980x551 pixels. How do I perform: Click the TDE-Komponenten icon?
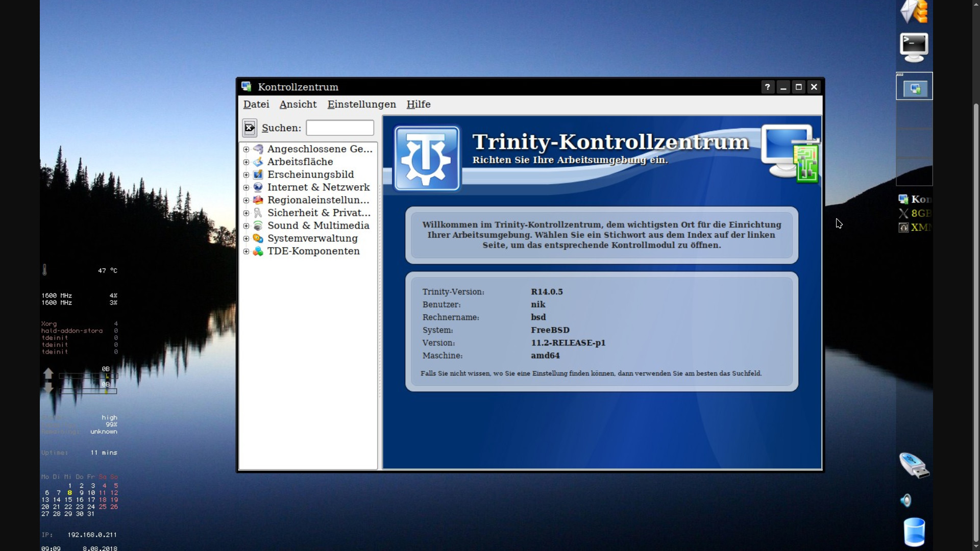click(258, 251)
